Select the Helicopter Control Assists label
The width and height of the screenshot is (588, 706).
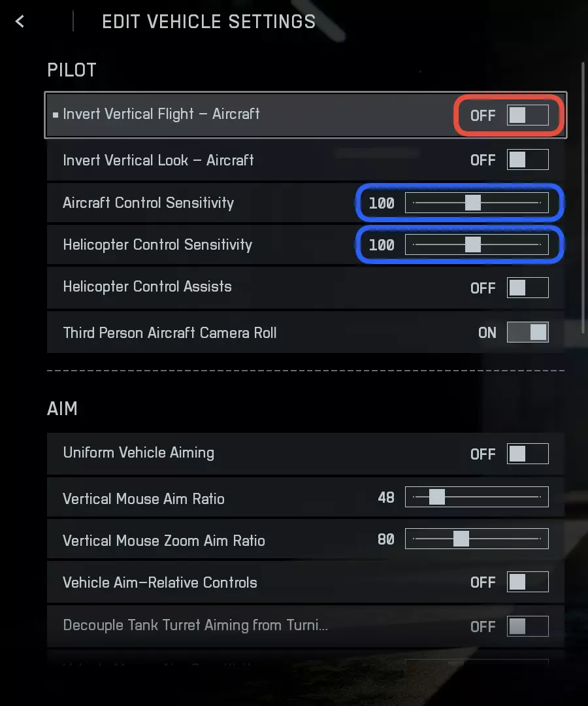click(147, 287)
